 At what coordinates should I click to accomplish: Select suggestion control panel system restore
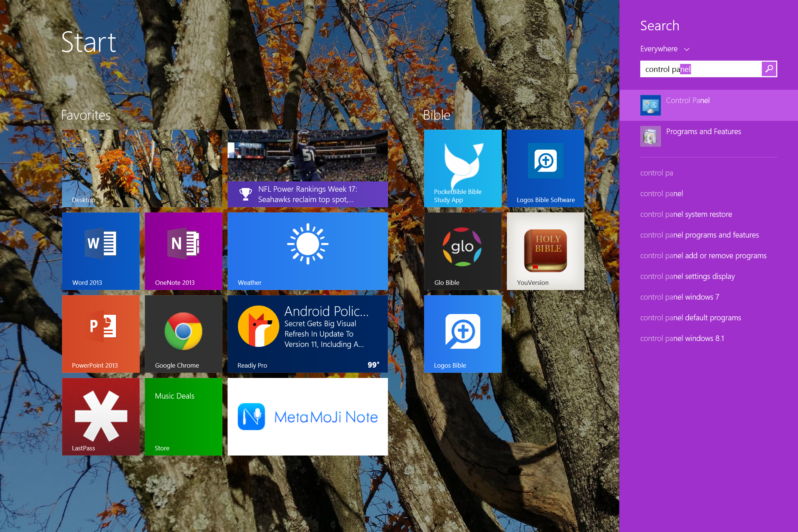[x=686, y=214]
